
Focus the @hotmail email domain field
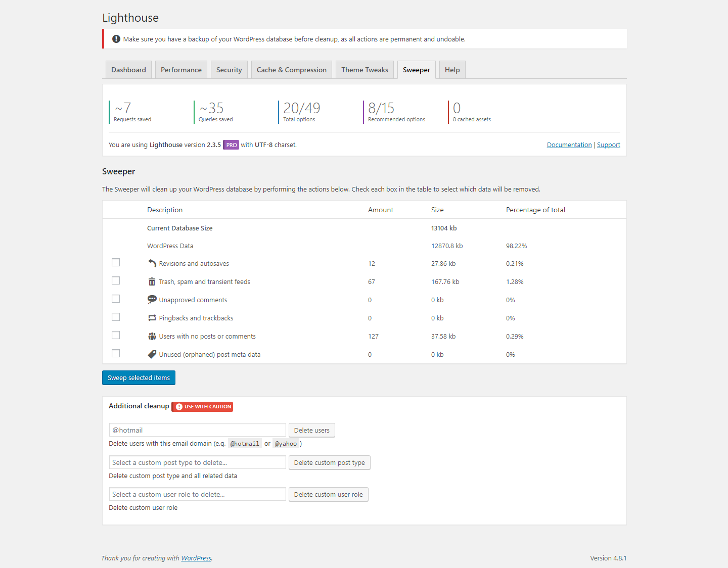pyautogui.click(x=198, y=430)
